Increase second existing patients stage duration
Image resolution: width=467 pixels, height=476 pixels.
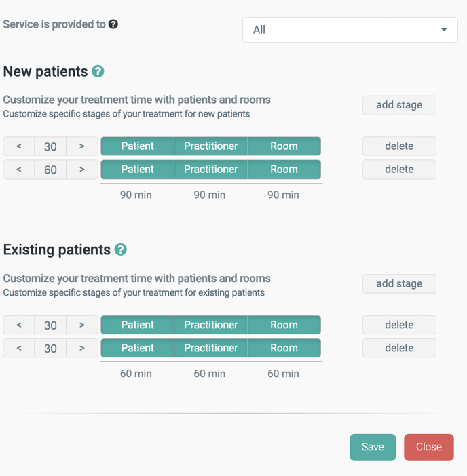click(x=82, y=348)
